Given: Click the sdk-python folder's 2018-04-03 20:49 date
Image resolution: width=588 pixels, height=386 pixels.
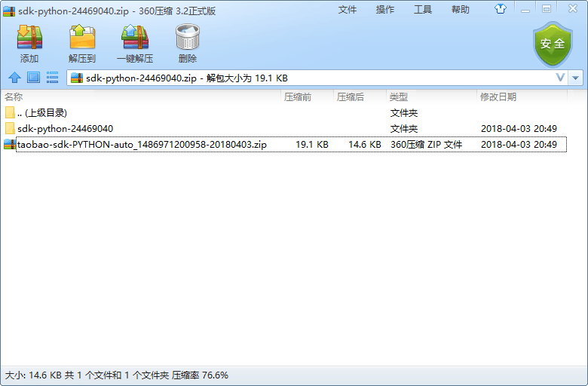Looking at the screenshot, I should tap(519, 129).
